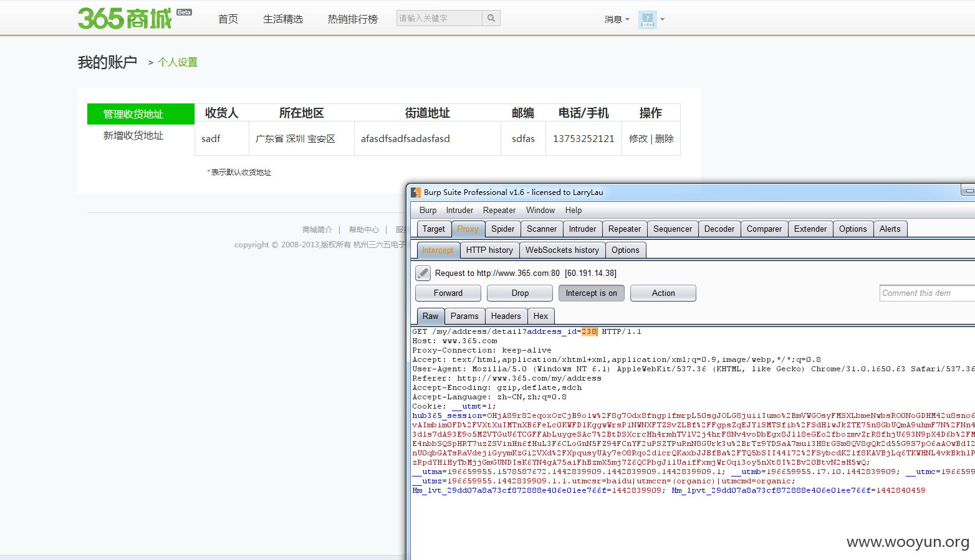Switch to the Scanner tab

click(542, 229)
